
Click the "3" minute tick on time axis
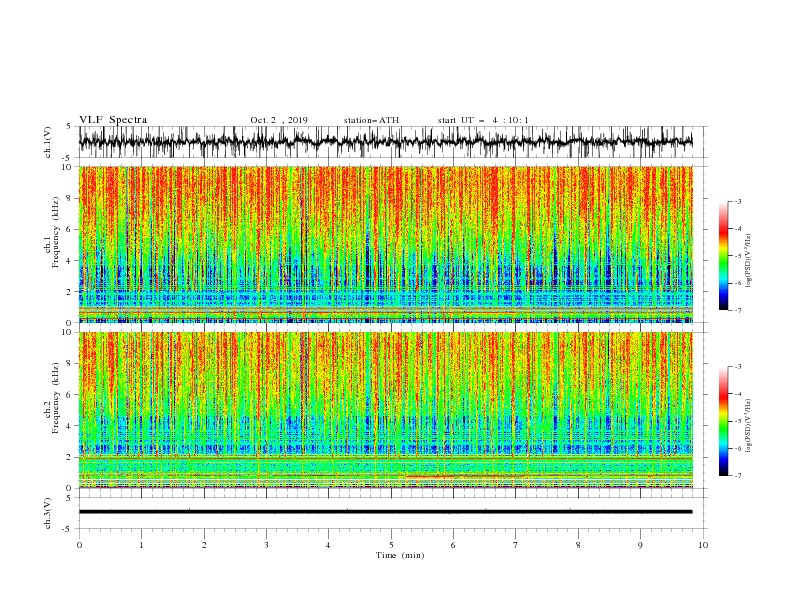tap(266, 545)
